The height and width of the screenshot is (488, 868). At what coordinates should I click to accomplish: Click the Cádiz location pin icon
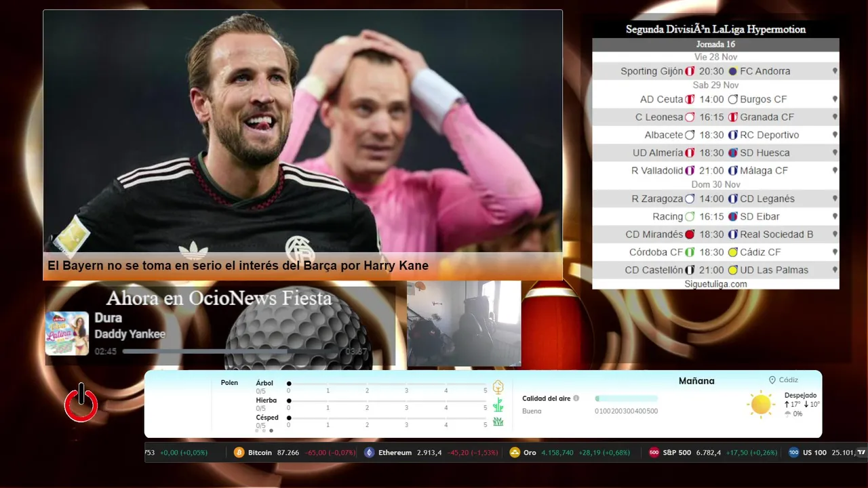772,380
